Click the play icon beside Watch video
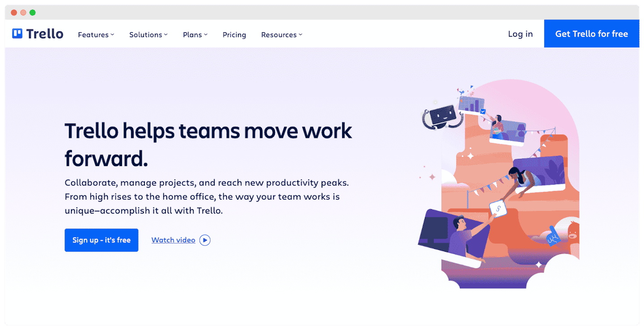644x330 pixels. (205, 240)
